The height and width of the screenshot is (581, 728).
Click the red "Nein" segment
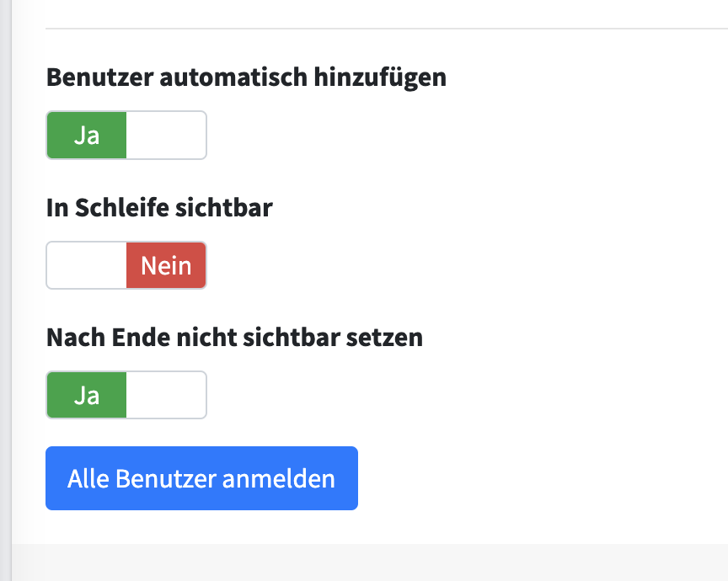[166, 266]
